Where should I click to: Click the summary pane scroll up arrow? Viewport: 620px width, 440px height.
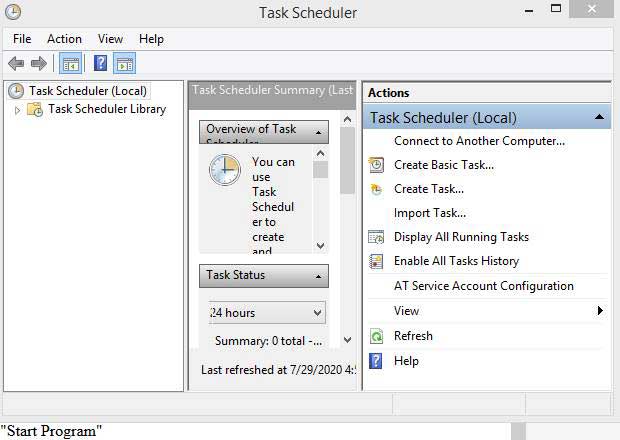[x=347, y=119]
